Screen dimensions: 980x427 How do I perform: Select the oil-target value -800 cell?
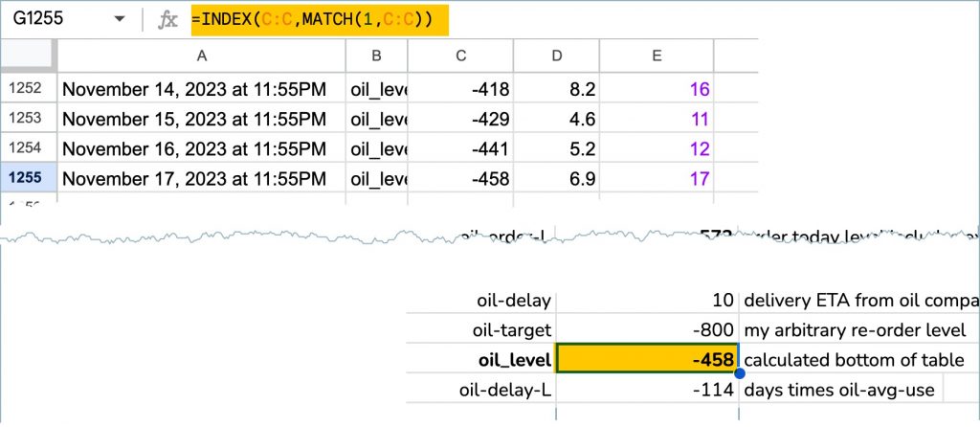click(647, 330)
